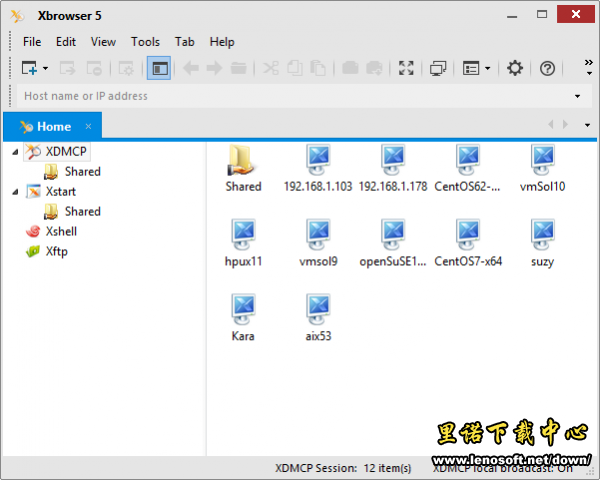
Task: Select Shared folder under Xstart
Action: pos(73,211)
